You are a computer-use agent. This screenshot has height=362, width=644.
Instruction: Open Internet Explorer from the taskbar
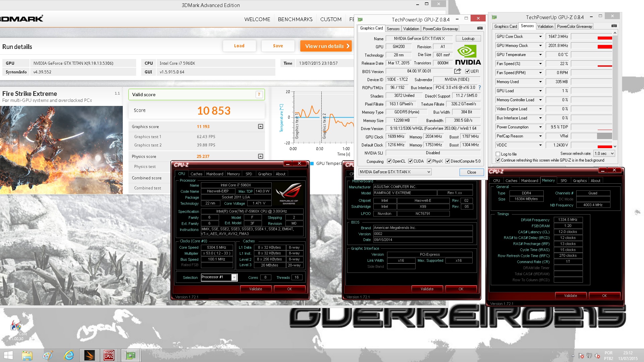tap(69, 355)
